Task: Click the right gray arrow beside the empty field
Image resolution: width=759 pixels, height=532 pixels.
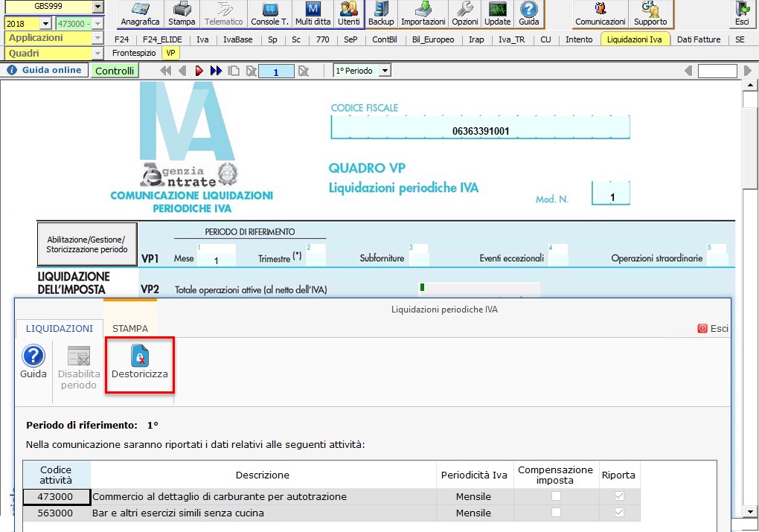Action: [x=747, y=71]
